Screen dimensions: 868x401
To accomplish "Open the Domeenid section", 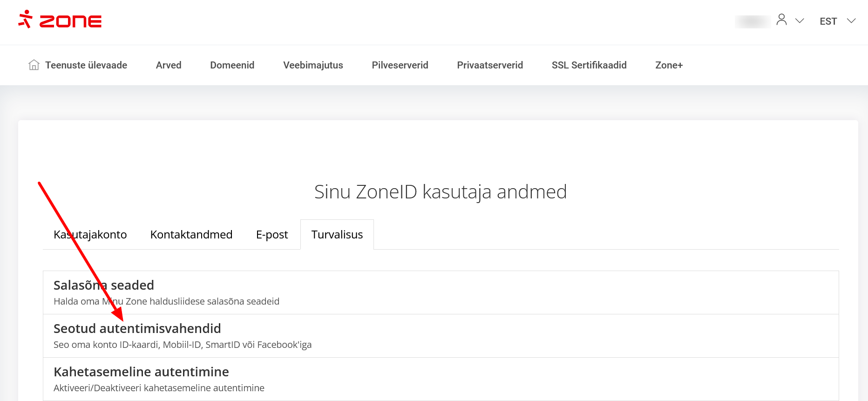I will (232, 65).
